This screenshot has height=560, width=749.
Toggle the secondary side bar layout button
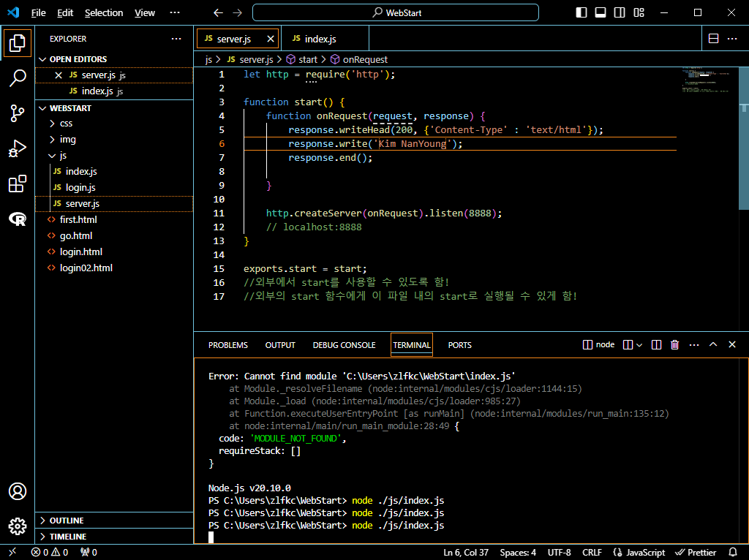coord(620,13)
